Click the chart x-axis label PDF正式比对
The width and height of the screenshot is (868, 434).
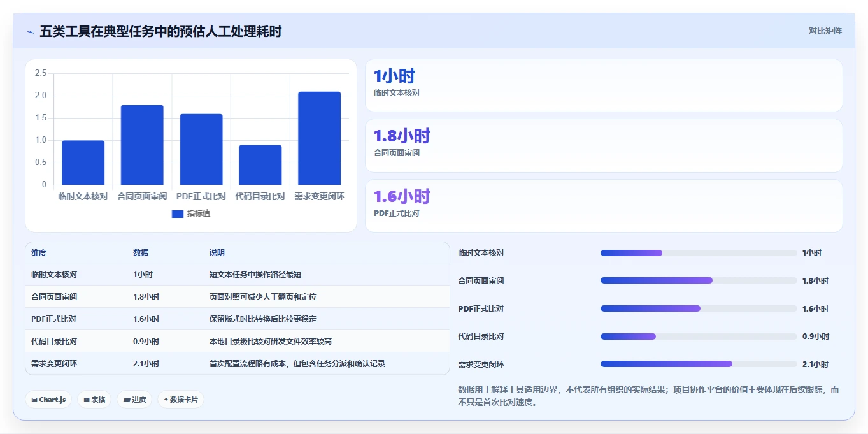click(201, 197)
